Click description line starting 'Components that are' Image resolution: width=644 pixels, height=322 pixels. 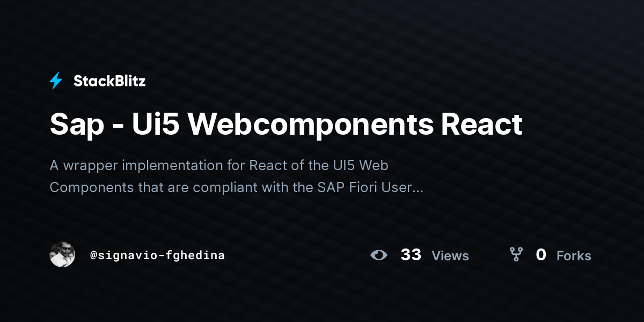click(x=237, y=188)
